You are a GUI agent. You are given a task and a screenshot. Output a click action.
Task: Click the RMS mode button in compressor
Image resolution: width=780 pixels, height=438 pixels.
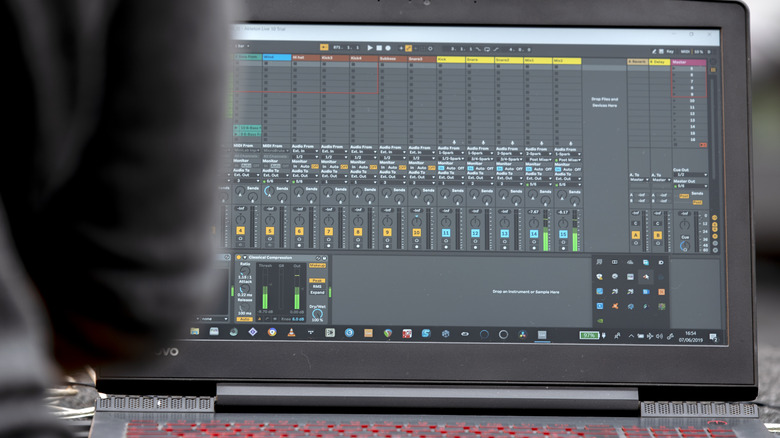pos(317,287)
